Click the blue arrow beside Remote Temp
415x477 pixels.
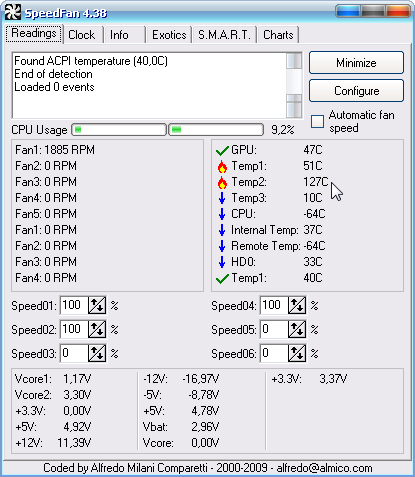(x=222, y=246)
